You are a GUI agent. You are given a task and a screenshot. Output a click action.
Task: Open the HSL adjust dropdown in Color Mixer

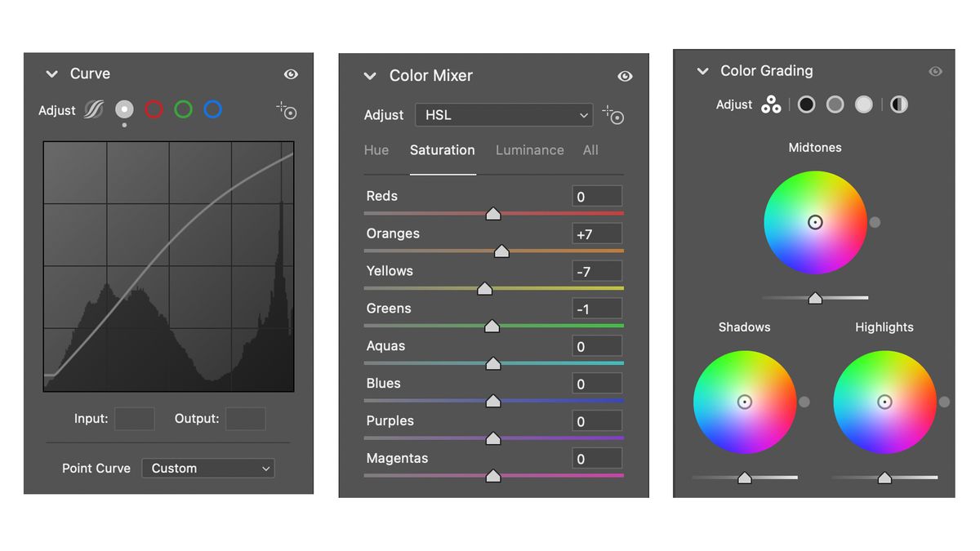pos(504,115)
